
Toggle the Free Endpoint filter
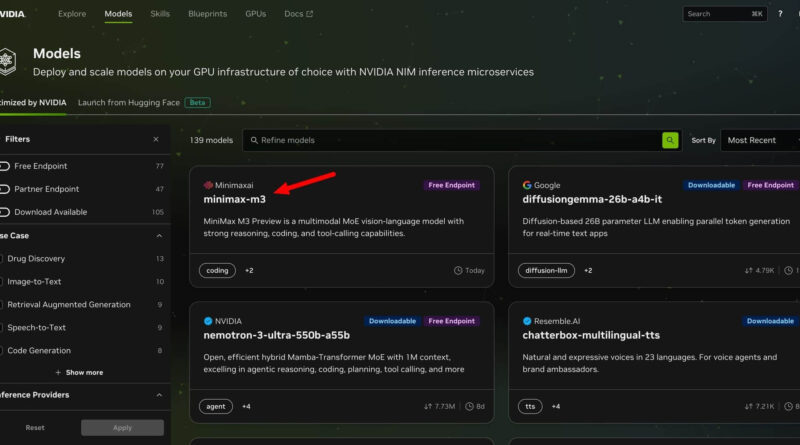click(x=5, y=166)
